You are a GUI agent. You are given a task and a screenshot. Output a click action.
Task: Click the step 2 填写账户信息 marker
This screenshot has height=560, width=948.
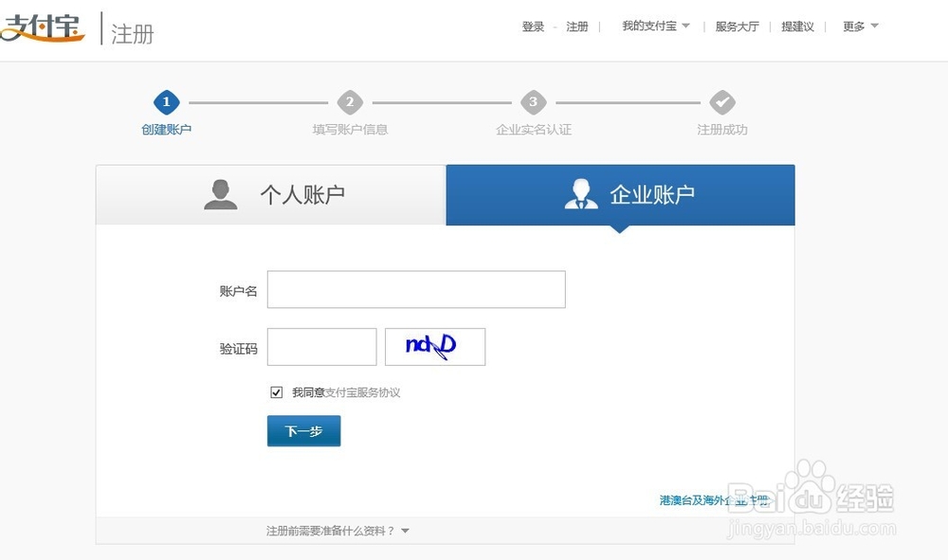[350, 102]
